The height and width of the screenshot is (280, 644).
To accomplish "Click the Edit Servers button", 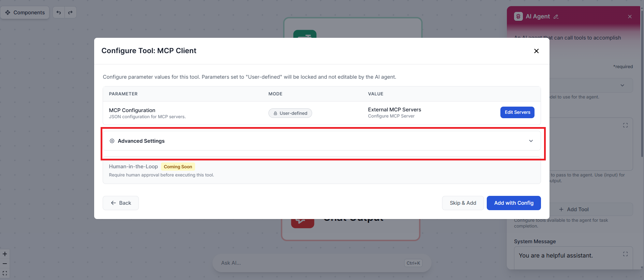I will (x=517, y=112).
